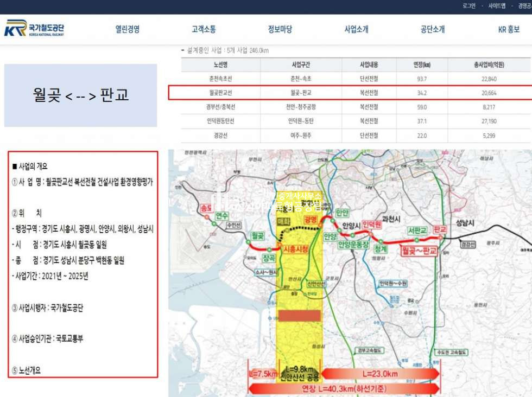Click the 경부고속철도 label on map

369,350
